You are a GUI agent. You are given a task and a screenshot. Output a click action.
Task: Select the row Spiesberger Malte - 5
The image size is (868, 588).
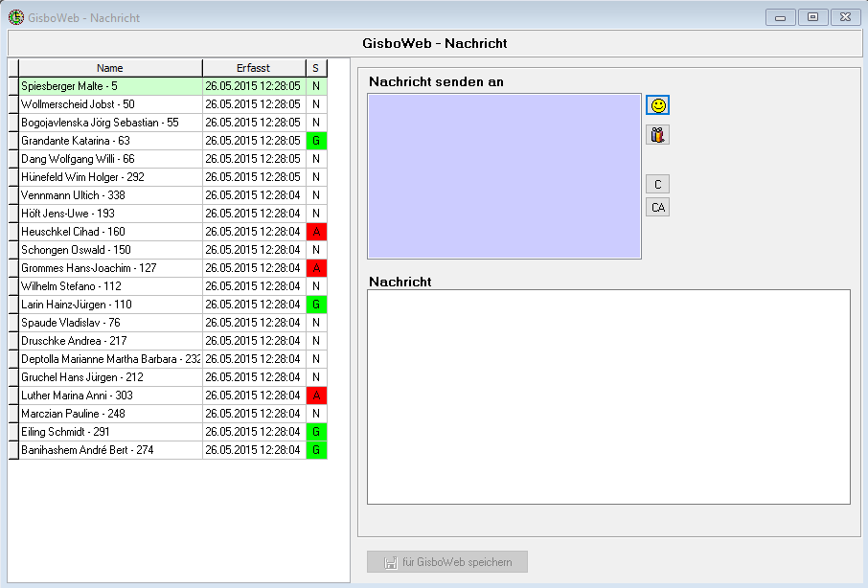pos(110,86)
